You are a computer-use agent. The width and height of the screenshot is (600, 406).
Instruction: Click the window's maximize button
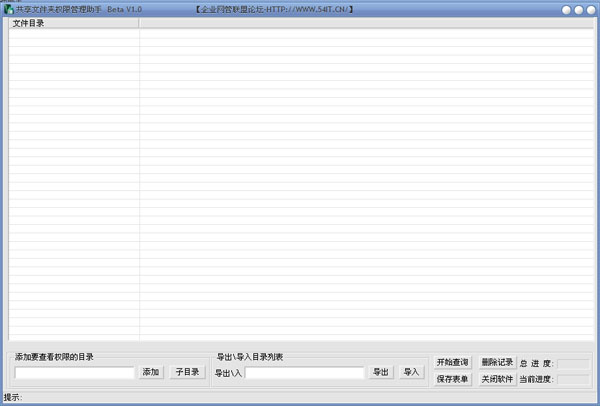point(579,10)
